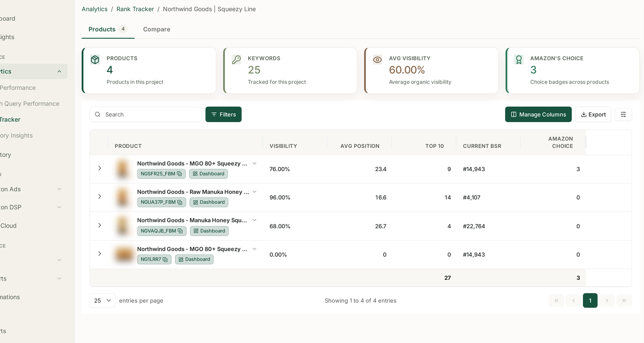Expand the NGUA37P_FBM product row

pos(99,196)
